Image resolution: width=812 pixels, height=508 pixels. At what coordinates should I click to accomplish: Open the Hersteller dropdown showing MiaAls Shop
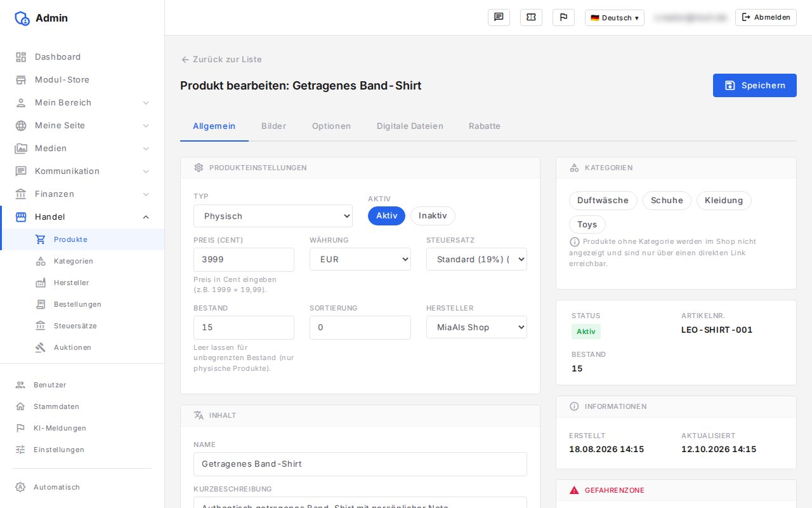[476, 327]
